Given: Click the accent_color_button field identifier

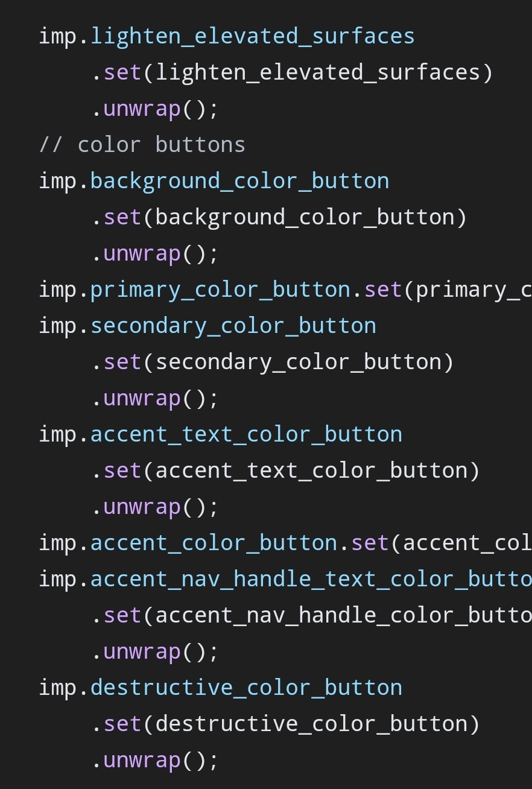Looking at the screenshot, I should click(214, 543).
